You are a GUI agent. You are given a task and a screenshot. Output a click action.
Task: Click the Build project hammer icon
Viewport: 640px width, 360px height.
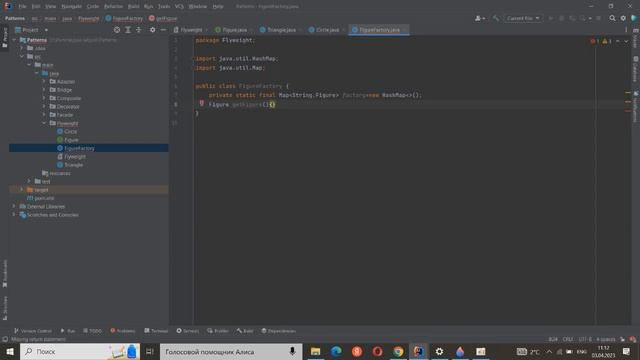point(496,18)
